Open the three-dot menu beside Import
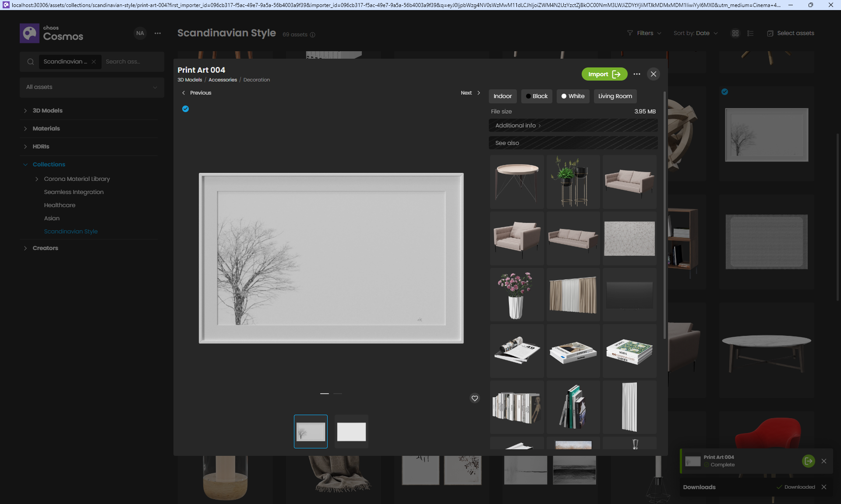 637,74
